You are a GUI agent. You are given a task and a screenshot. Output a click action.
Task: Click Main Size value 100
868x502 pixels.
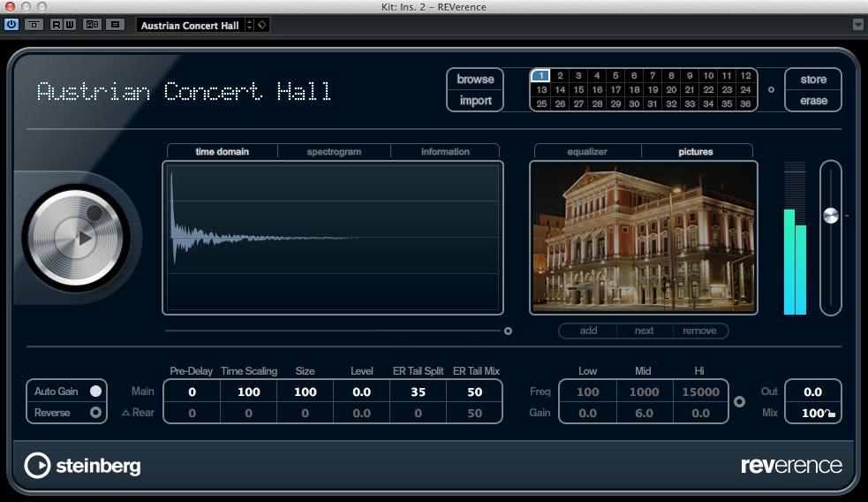(305, 392)
